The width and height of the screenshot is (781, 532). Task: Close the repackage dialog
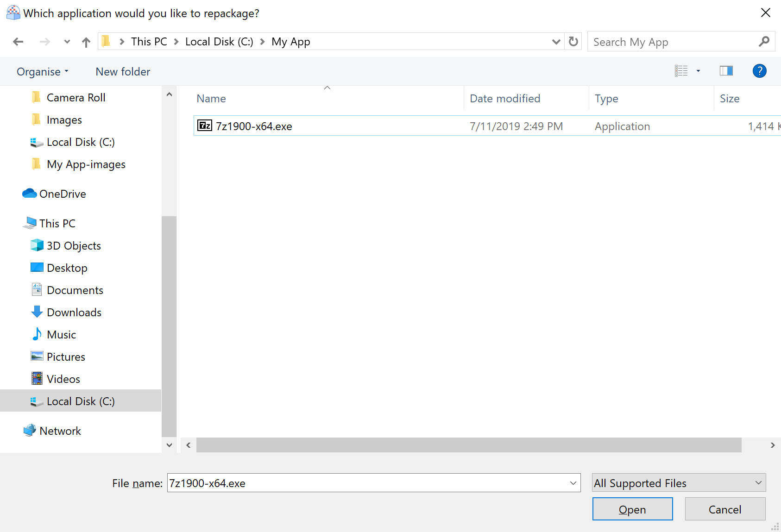(766, 13)
